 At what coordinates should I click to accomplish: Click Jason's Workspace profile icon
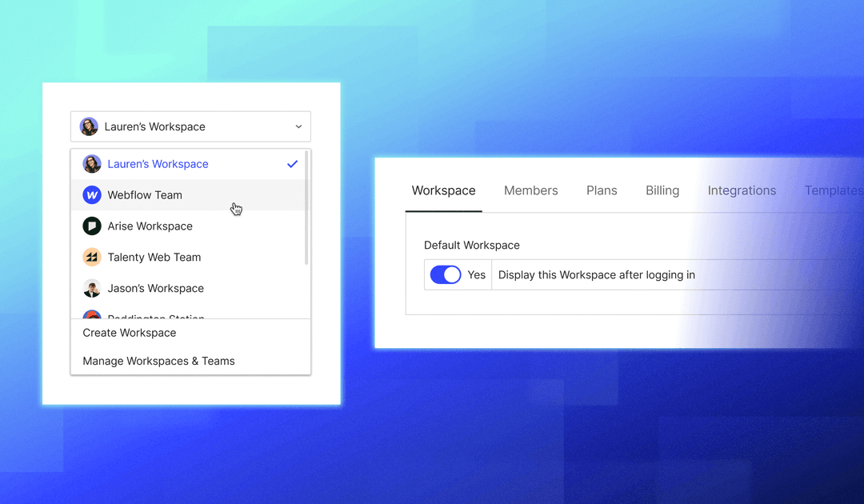pos(92,288)
